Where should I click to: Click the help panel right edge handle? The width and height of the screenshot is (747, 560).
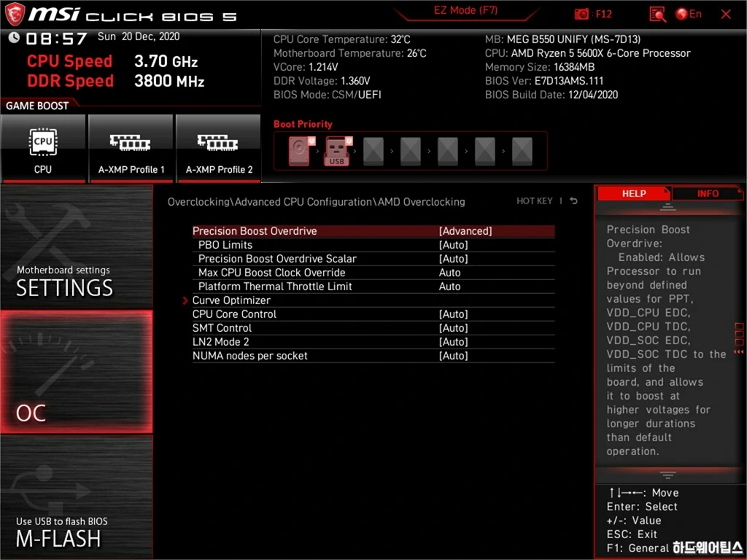pyautogui.click(x=739, y=338)
